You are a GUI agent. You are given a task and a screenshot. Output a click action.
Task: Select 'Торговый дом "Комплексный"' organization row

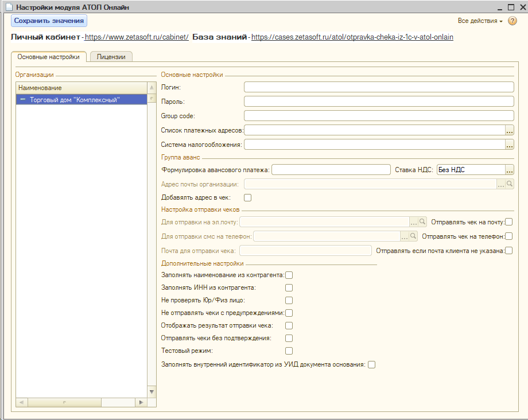81,100
